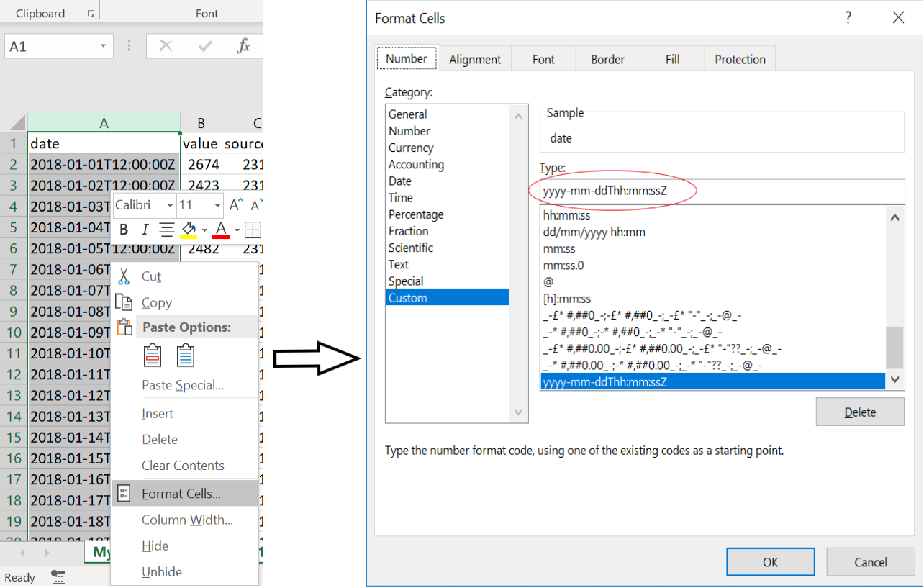Select the Values paste option icon
This screenshot has width=924, height=588.
click(x=186, y=354)
